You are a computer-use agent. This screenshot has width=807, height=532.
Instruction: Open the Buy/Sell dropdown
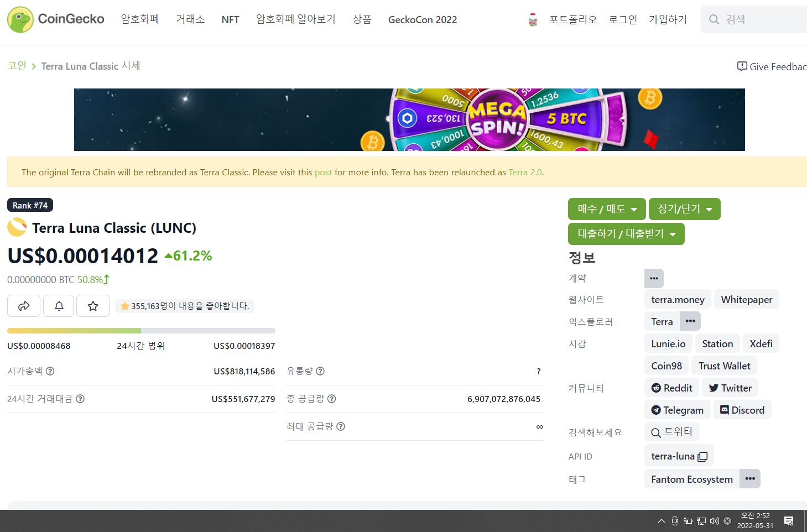[x=607, y=209]
